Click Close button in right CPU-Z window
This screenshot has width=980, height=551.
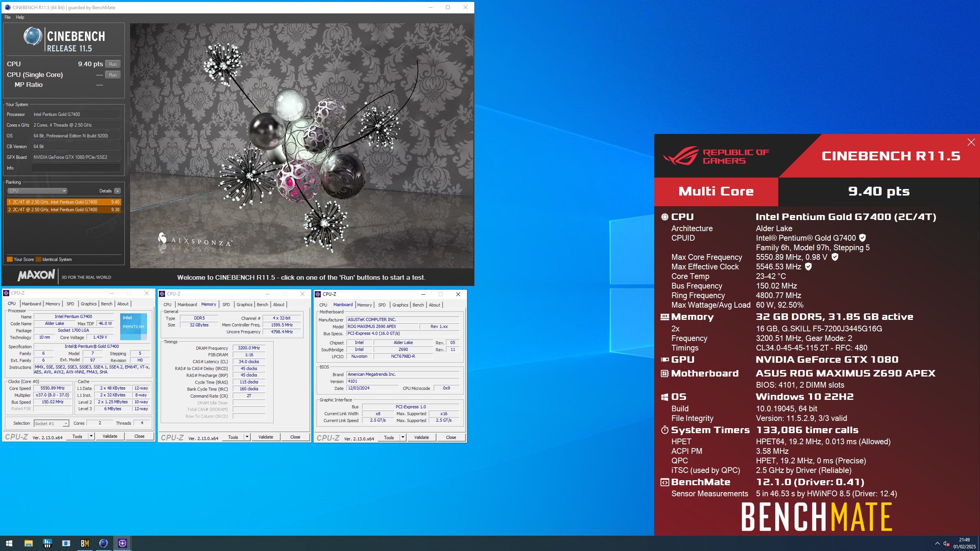tap(451, 438)
